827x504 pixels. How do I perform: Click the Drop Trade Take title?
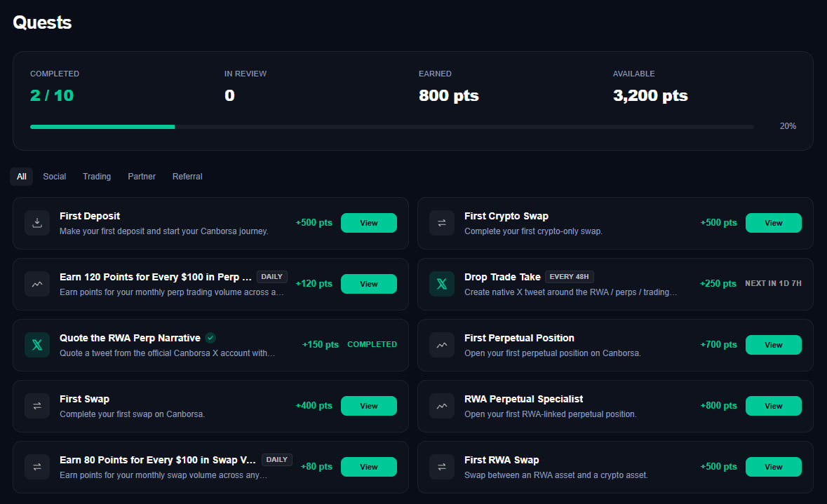502,278
